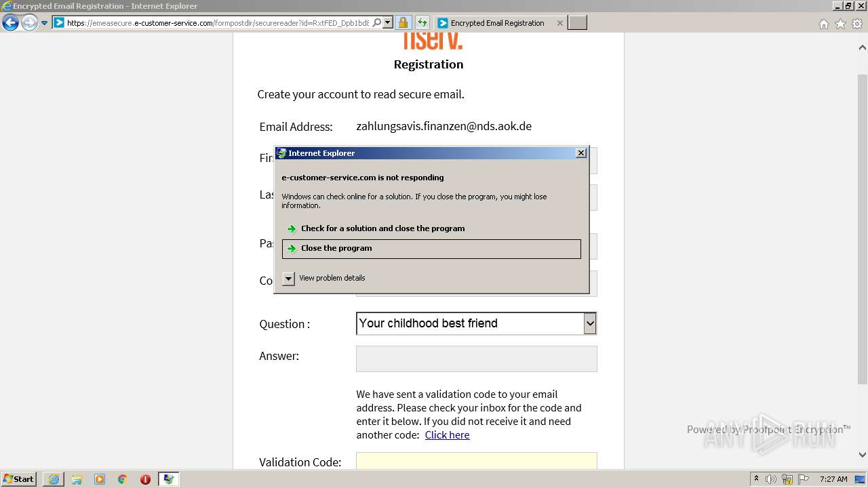Viewport: 868px width, 488px height.
Task: Open the Tools gear icon
Action: coord(857,24)
